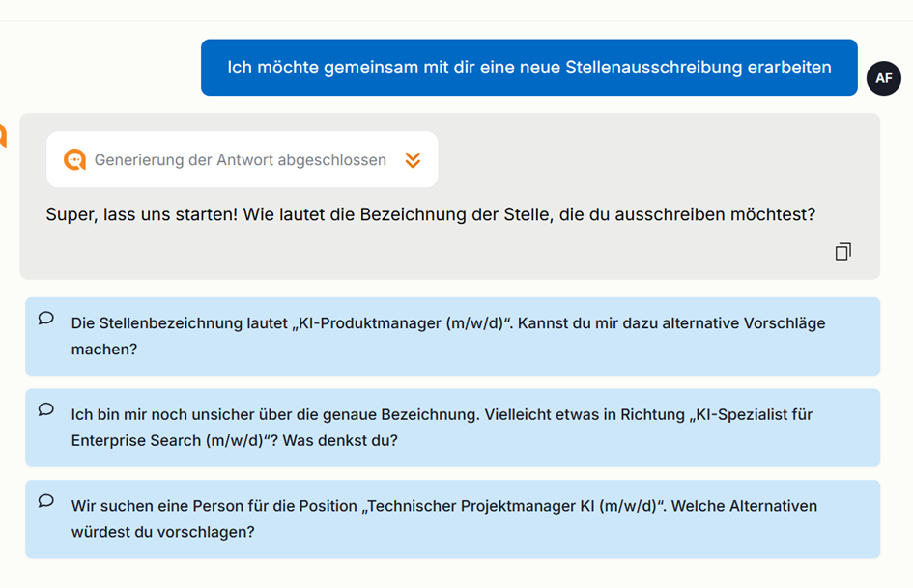This screenshot has height=588, width=913.
Task: Click the reply text "Super, lass uns starten!"
Action: (x=141, y=214)
